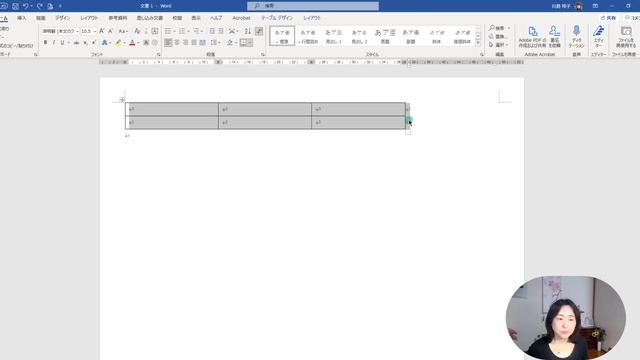Click character shading icon

pos(146,42)
